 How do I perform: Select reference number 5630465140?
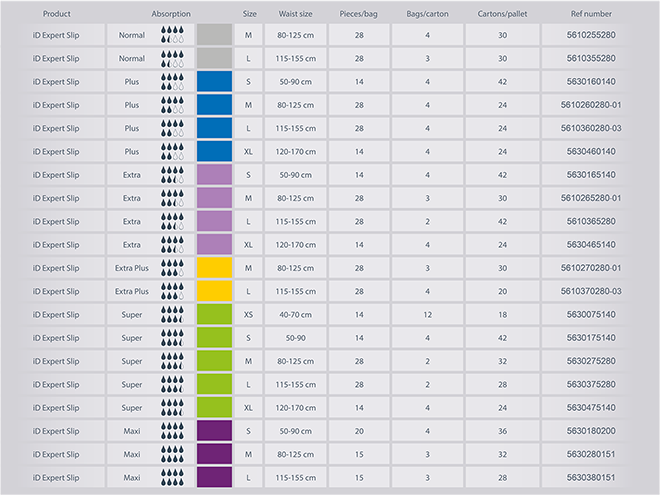click(591, 245)
